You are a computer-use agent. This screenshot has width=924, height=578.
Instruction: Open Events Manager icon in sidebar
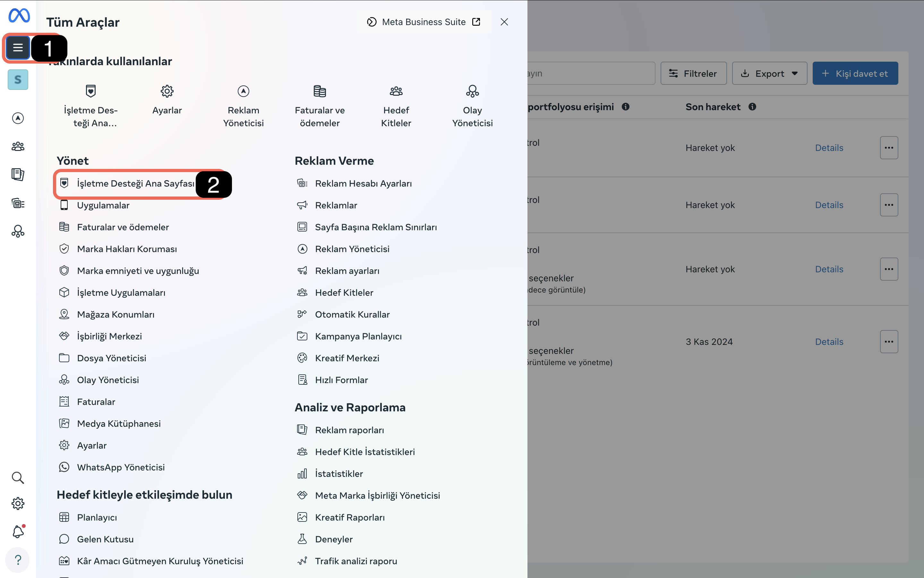pyautogui.click(x=18, y=231)
